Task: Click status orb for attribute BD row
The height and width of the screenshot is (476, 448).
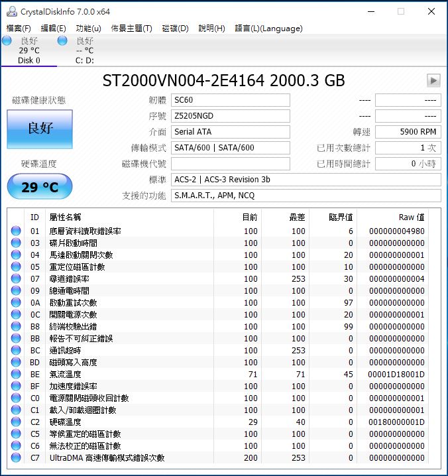Action: pos(16,362)
